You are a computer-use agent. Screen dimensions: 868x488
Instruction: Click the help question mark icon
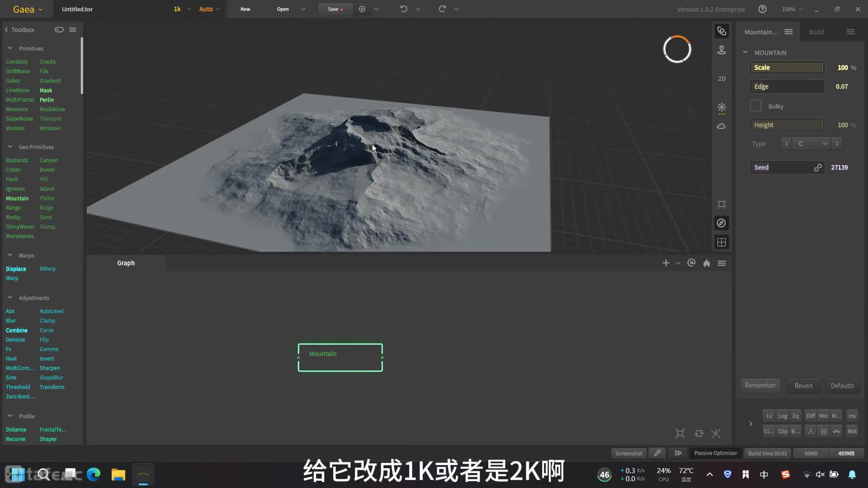762,9
